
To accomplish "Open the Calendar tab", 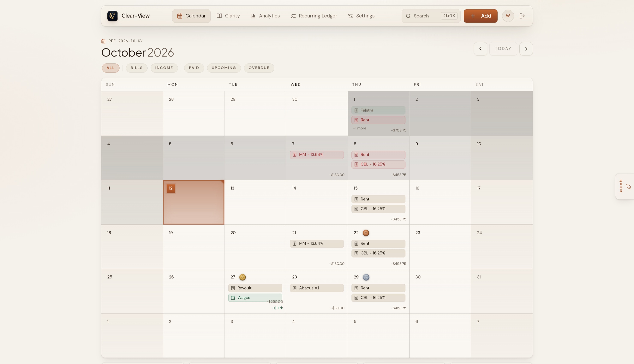I will 191,16.
